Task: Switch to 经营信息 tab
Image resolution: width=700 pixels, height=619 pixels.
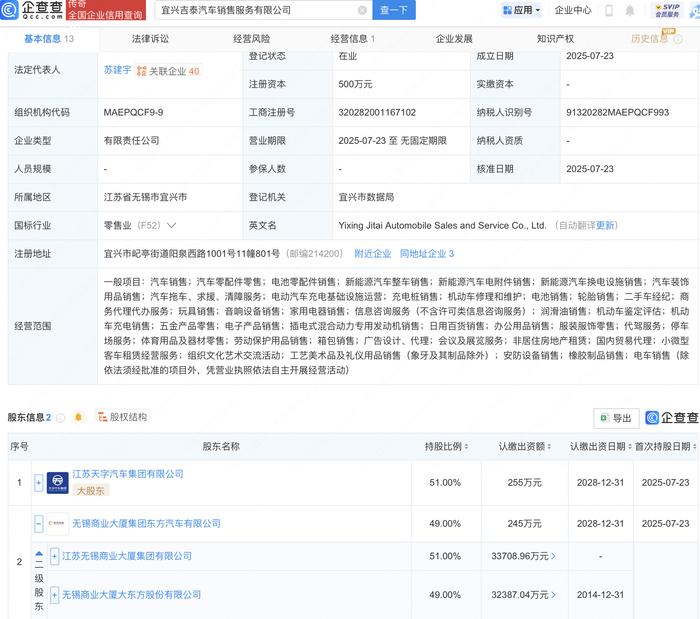Action: click(x=353, y=39)
